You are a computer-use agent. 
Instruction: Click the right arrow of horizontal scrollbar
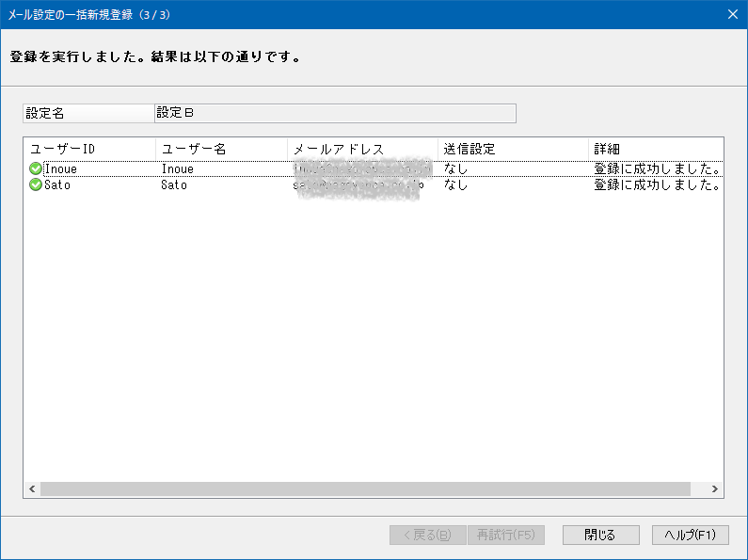(714, 488)
